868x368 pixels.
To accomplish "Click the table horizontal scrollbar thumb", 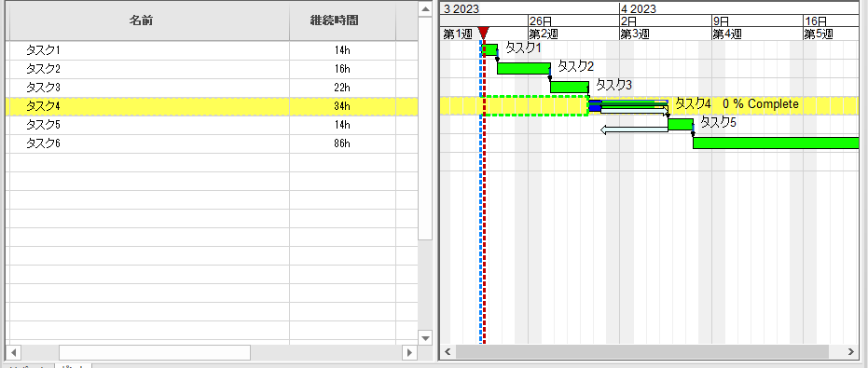I will point(155,352).
